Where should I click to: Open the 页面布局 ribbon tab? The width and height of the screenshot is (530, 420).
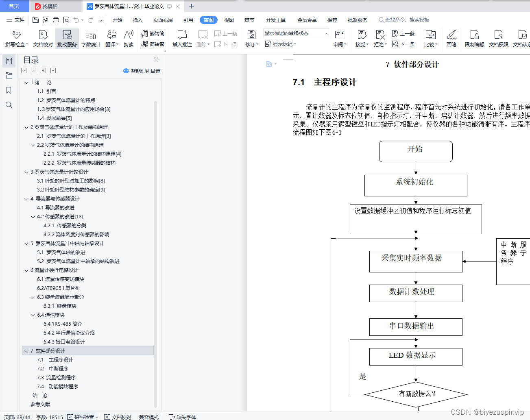click(163, 20)
